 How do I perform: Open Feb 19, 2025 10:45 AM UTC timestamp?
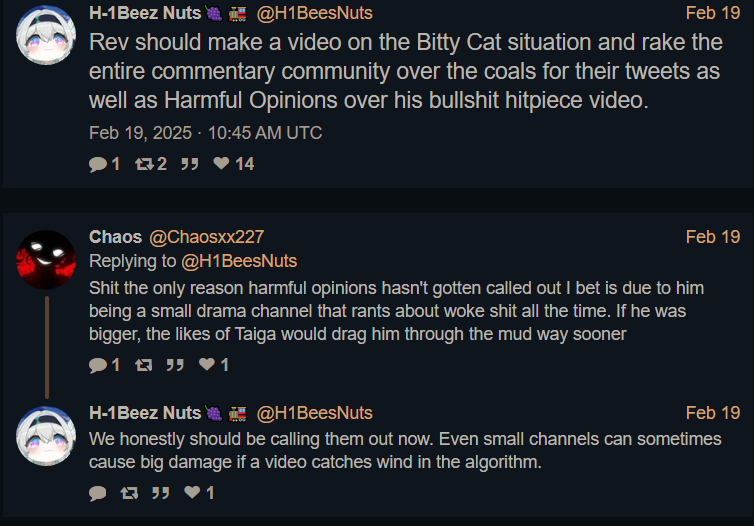[205, 133]
